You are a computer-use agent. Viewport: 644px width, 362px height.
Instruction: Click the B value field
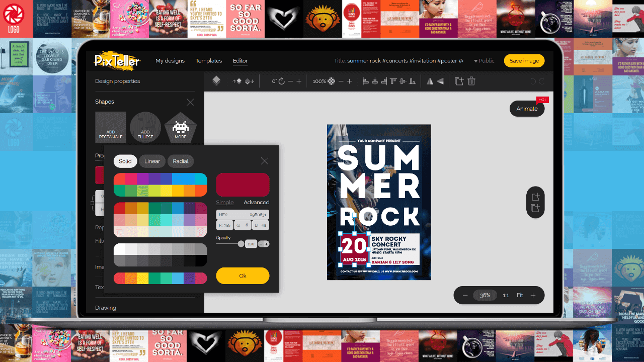[261, 225]
